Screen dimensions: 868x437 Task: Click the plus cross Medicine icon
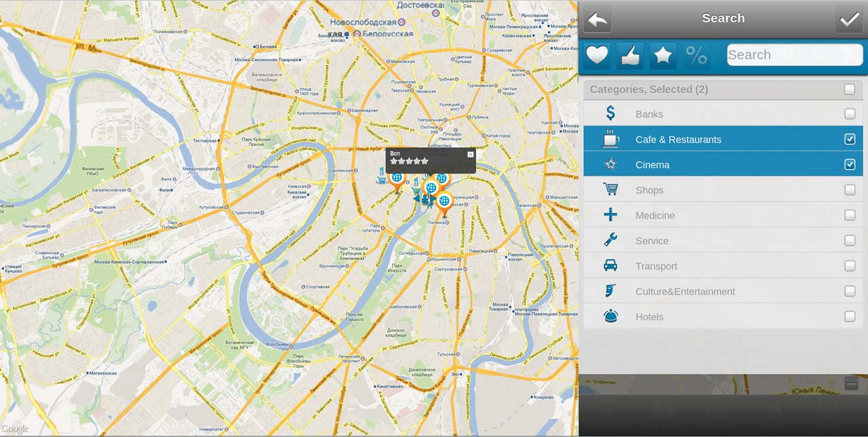click(610, 215)
